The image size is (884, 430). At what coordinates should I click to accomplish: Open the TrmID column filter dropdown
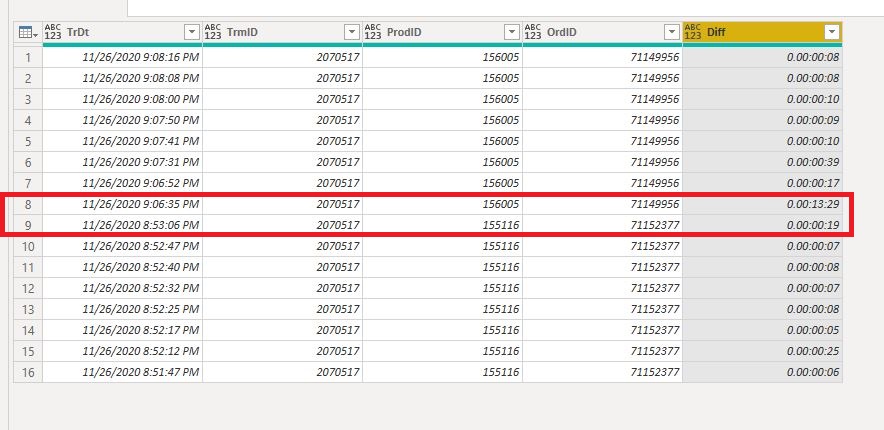point(352,33)
